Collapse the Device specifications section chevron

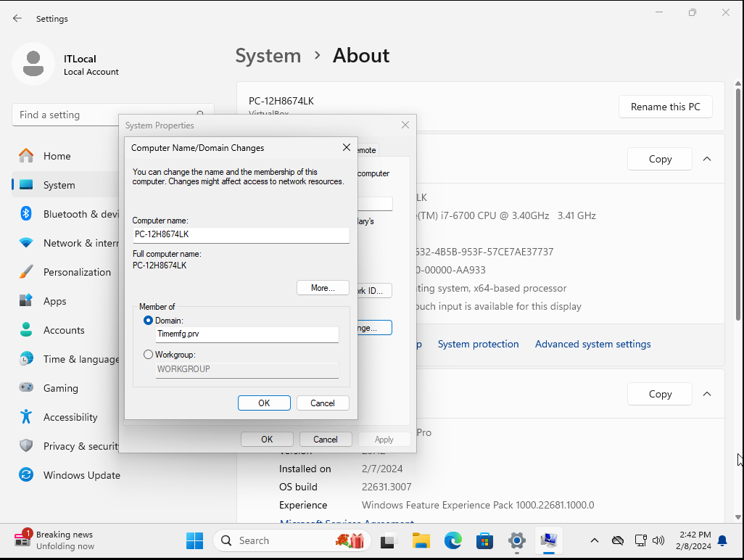[x=707, y=159]
